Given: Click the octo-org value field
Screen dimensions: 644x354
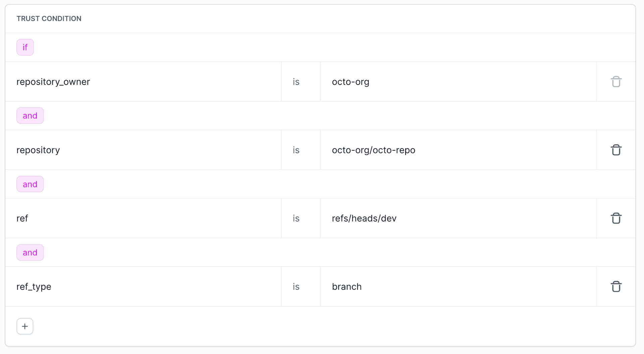Looking at the screenshot, I should (351, 82).
